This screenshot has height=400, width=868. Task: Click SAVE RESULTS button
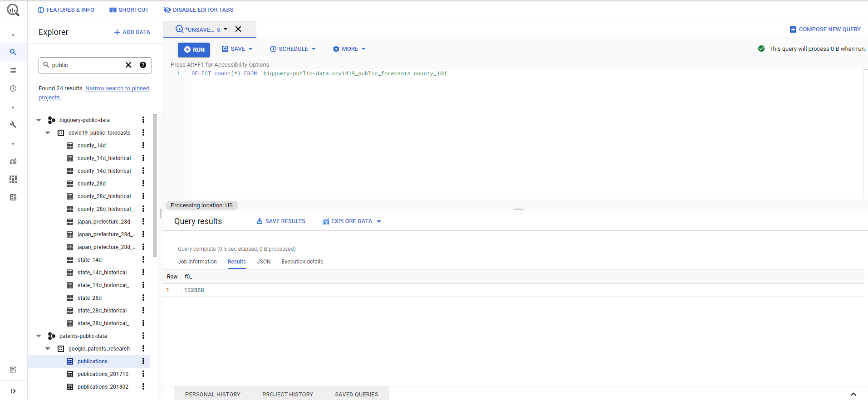281,221
